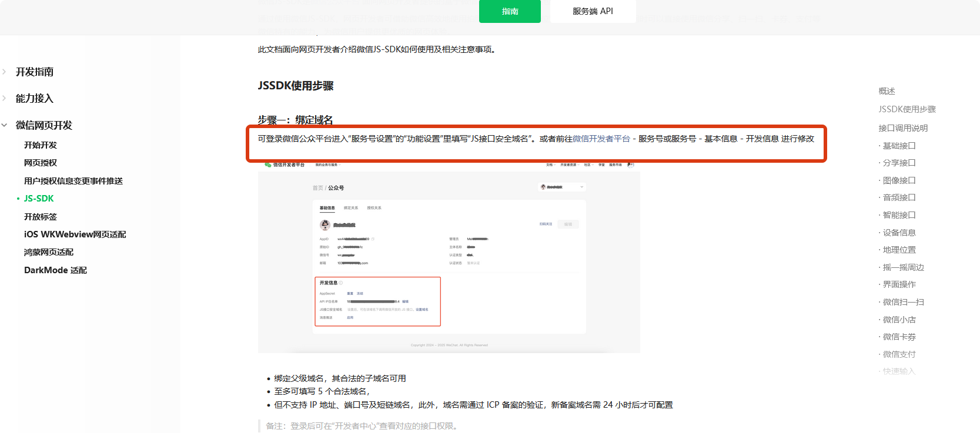This screenshot has height=433, width=980.
Task: Jump to 概述 in the outline
Action: click(x=887, y=91)
